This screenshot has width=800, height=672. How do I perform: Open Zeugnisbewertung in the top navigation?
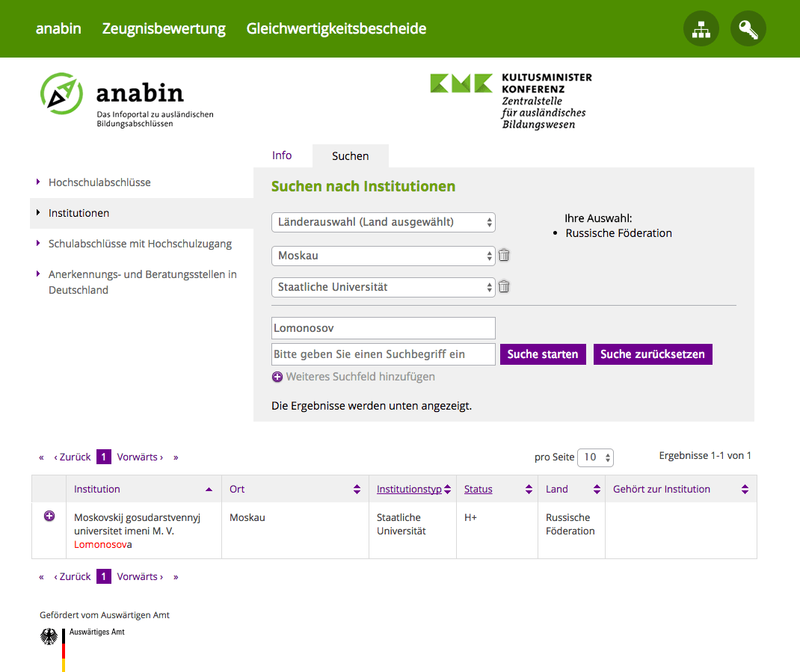coord(164,29)
